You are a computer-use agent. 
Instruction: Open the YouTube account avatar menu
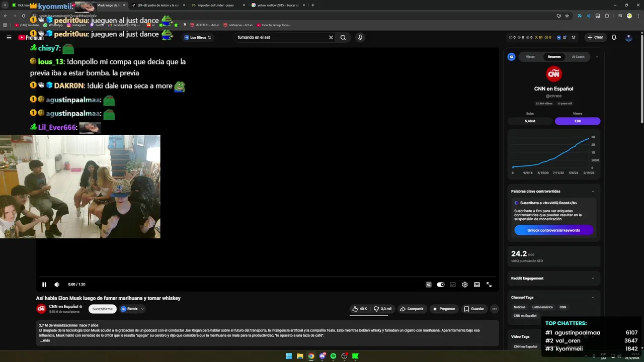pos(628,37)
